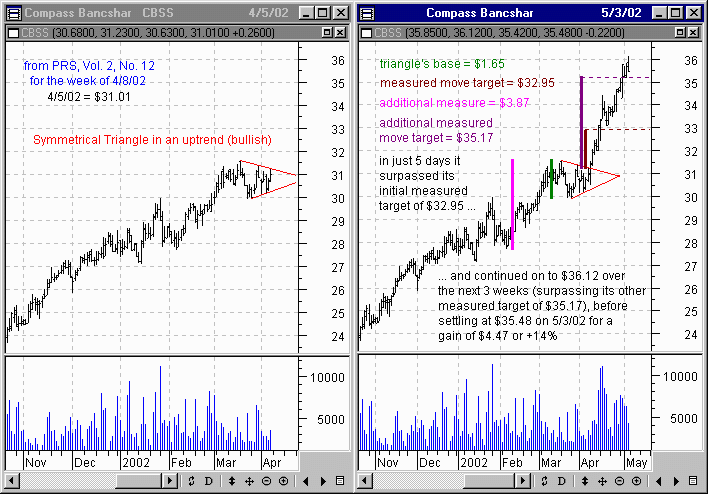
Task: Click the '36' price label in the 4/5/02 window
Action: coord(338,61)
